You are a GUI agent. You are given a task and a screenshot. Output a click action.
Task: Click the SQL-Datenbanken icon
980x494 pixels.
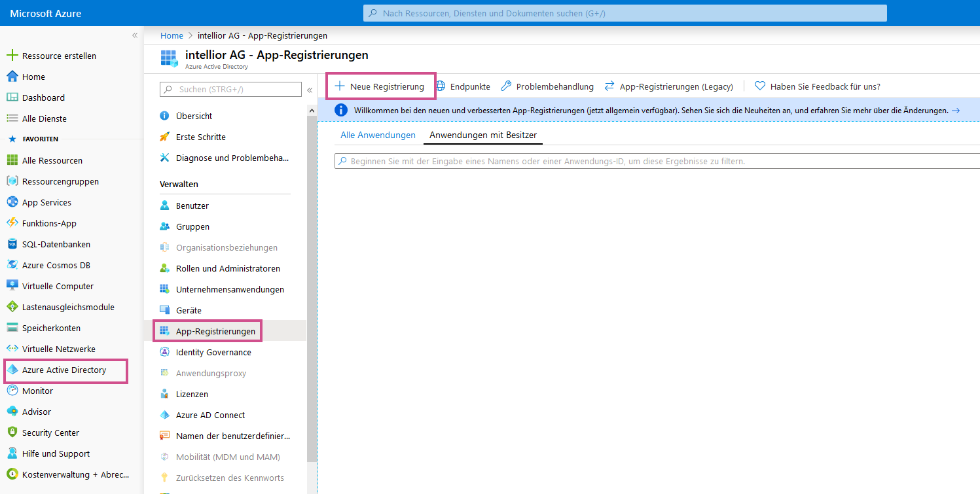pyautogui.click(x=12, y=244)
